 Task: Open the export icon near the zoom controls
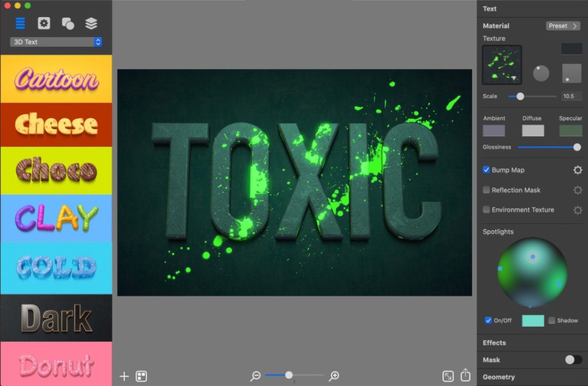pyautogui.click(x=447, y=376)
